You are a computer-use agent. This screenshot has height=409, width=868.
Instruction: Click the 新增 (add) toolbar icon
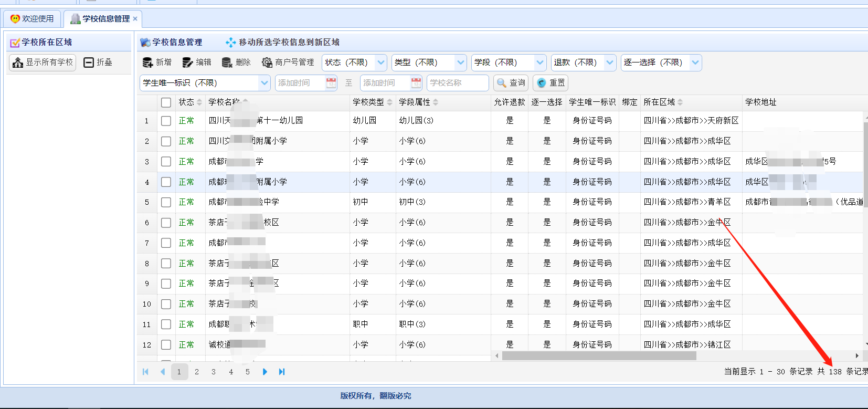(x=147, y=62)
